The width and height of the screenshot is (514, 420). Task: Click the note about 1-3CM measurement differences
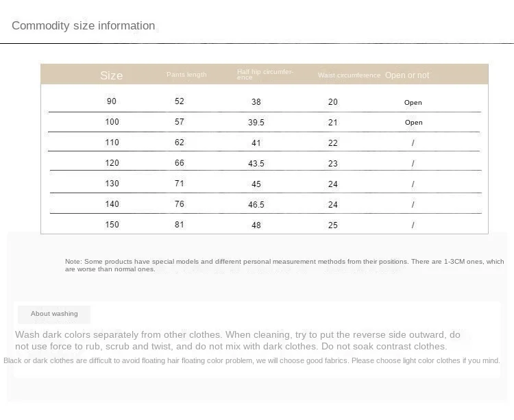coord(284,265)
